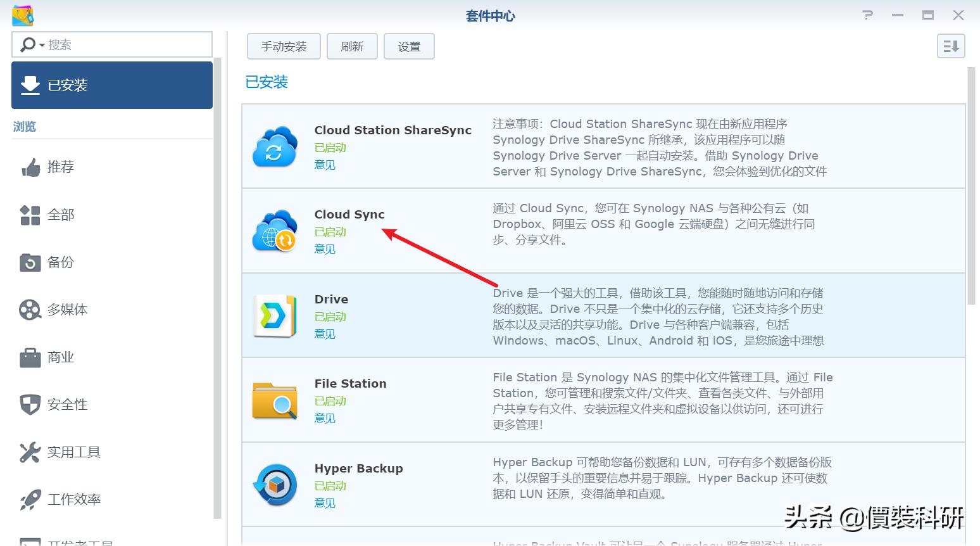Click the 备份 category icon in sidebar
Image resolution: width=980 pixels, height=546 pixels.
29,262
